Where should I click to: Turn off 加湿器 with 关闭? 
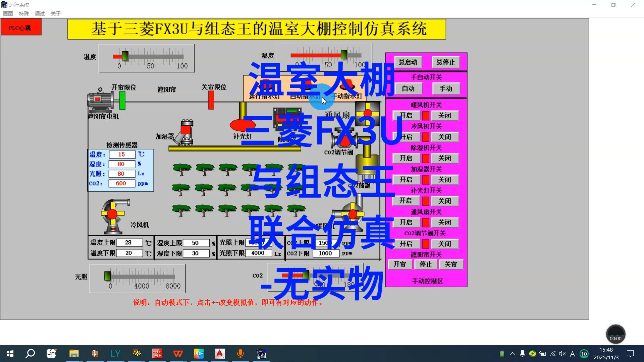click(x=444, y=180)
